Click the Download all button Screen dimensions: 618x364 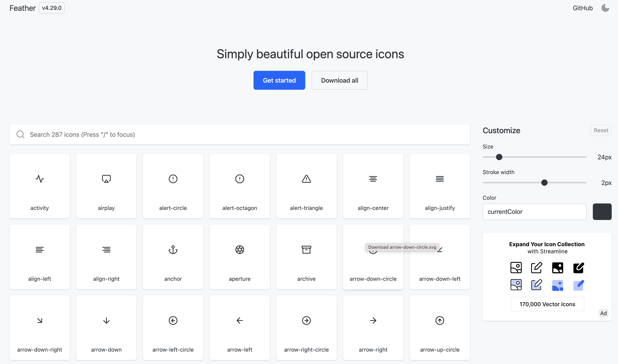pos(339,80)
